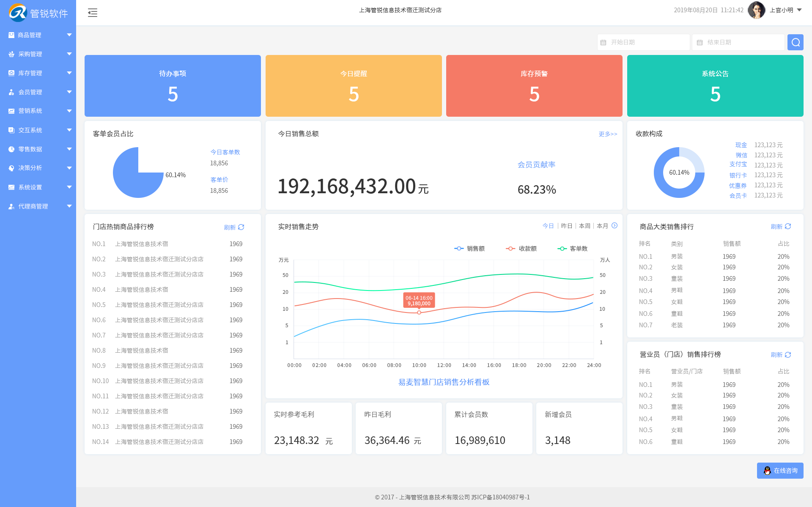Toggle the 销售额 legend series
Screen dimensions: 812x507
click(x=469, y=249)
